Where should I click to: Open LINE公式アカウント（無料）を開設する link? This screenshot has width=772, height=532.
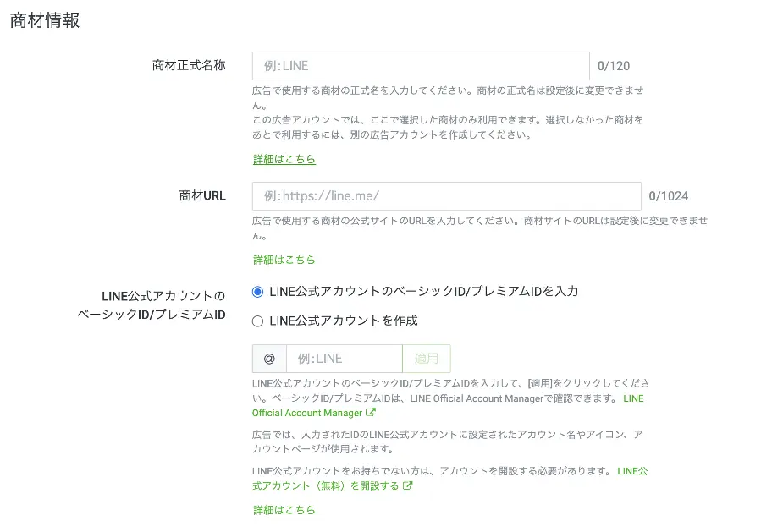pos(449,479)
